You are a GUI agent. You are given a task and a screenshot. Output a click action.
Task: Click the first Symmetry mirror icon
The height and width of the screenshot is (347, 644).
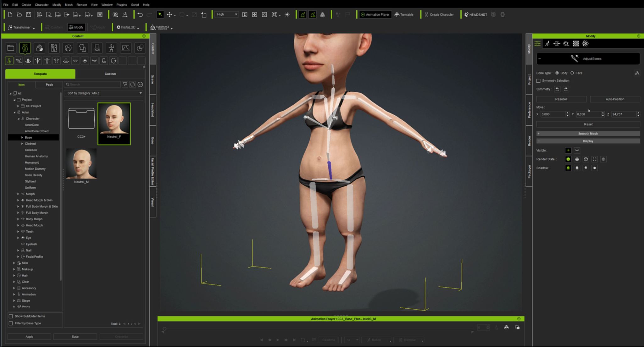tap(557, 89)
